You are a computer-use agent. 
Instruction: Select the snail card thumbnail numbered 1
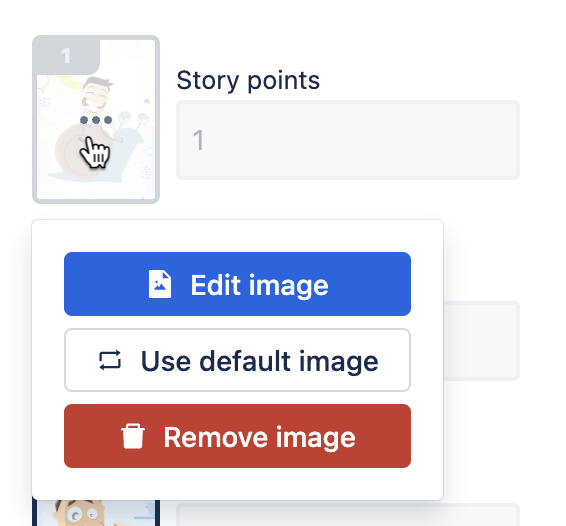pyautogui.click(x=96, y=119)
